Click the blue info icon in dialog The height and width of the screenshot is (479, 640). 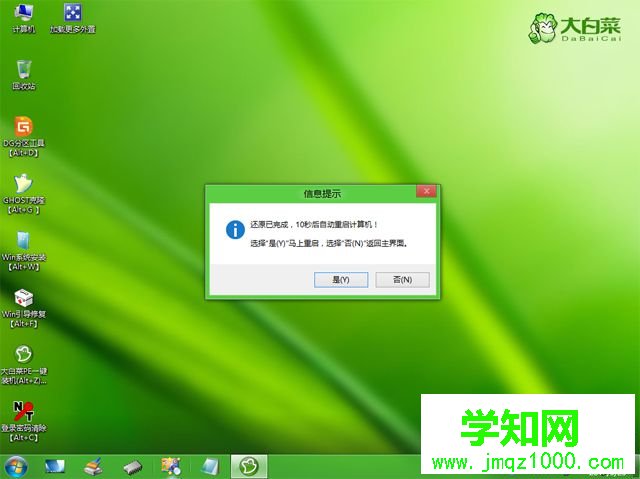pyautogui.click(x=235, y=230)
